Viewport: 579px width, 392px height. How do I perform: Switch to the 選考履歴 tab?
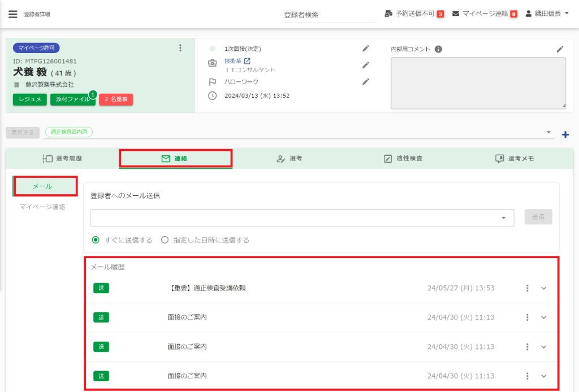pyautogui.click(x=62, y=159)
